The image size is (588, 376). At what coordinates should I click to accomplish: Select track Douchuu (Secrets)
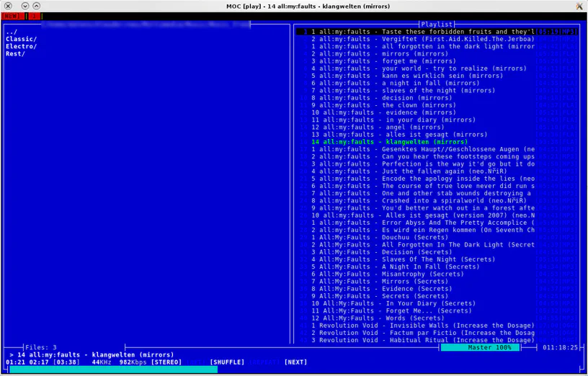(437, 237)
